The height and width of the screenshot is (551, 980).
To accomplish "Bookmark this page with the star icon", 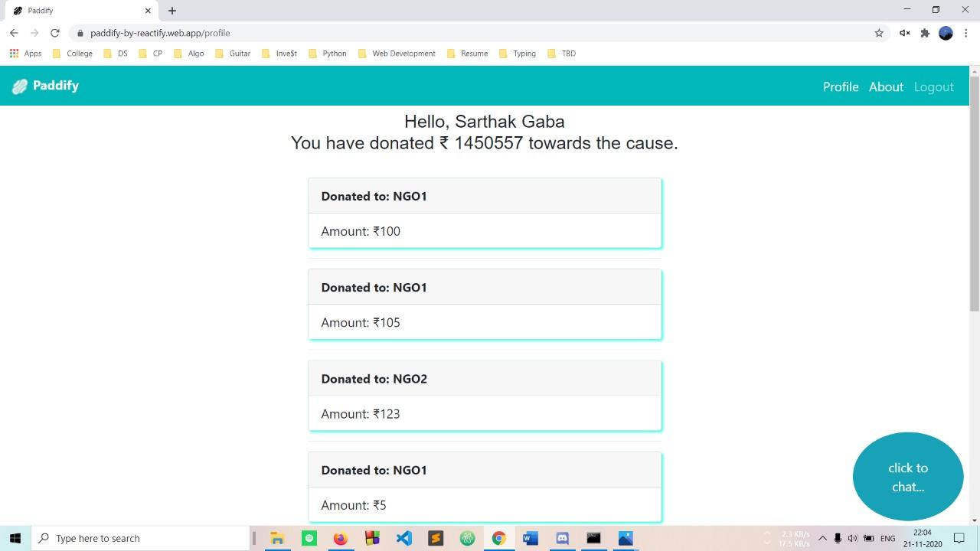I will coord(879,33).
